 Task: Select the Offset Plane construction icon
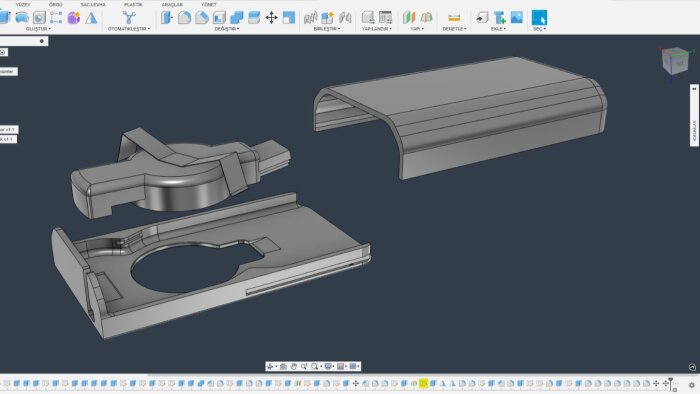(409, 17)
